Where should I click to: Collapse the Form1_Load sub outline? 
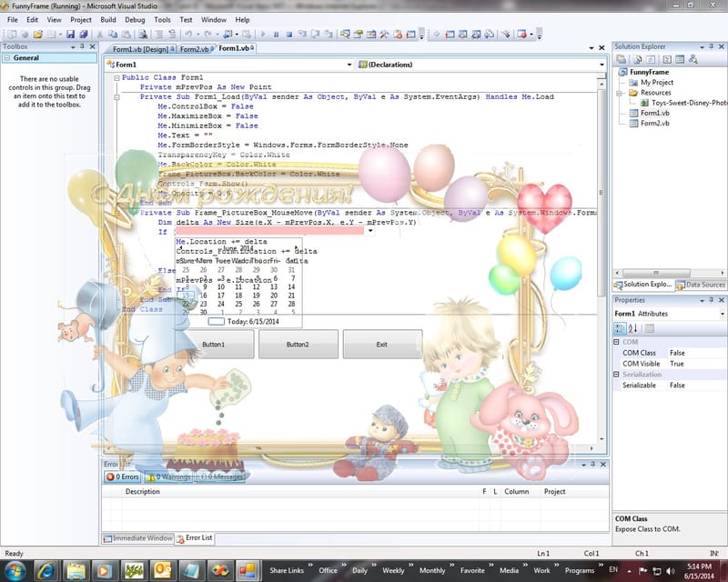click(117, 97)
